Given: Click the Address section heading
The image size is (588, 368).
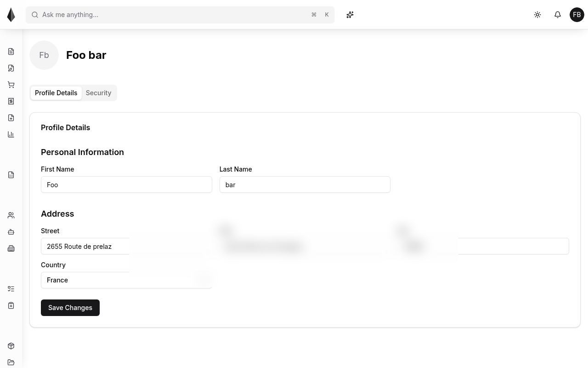Looking at the screenshot, I should click(x=57, y=214).
